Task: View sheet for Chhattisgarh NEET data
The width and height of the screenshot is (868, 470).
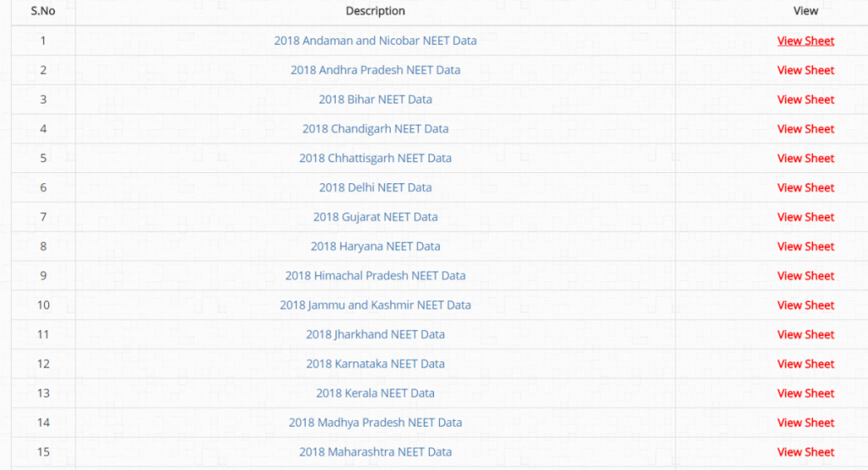Action: 805,158
